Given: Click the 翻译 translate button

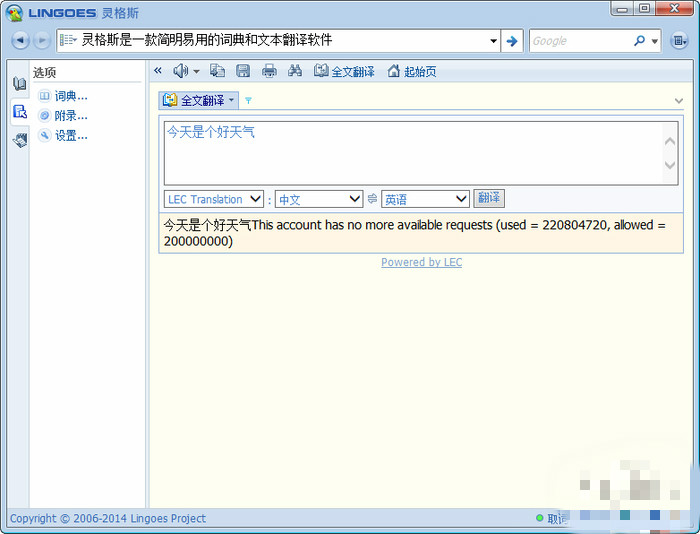Looking at the screenshot, I should point(489,198).
